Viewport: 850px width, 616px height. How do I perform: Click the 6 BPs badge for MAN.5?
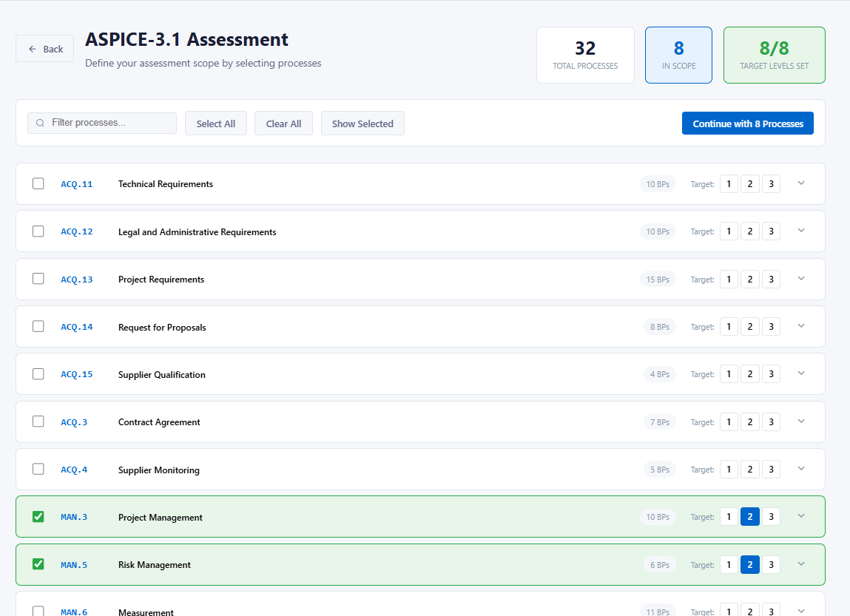pos(660,564)
